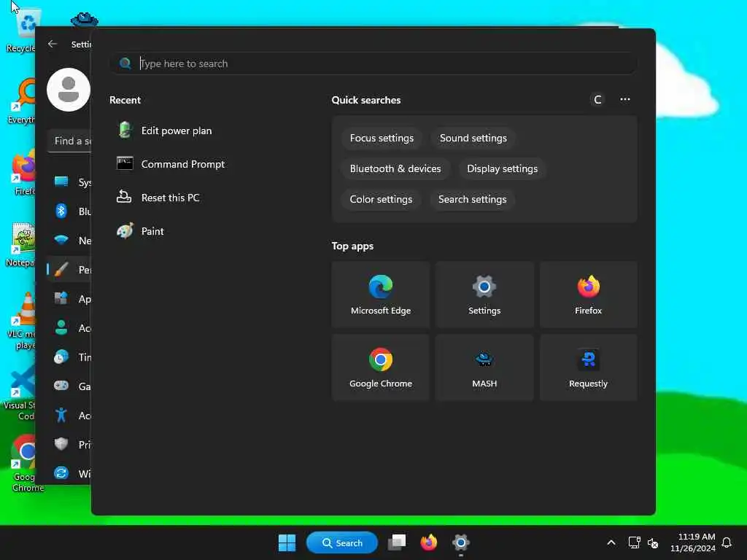Open Personalization category in Settings sidebar
Screen dimensions: 747x560
tap(69, 270)
